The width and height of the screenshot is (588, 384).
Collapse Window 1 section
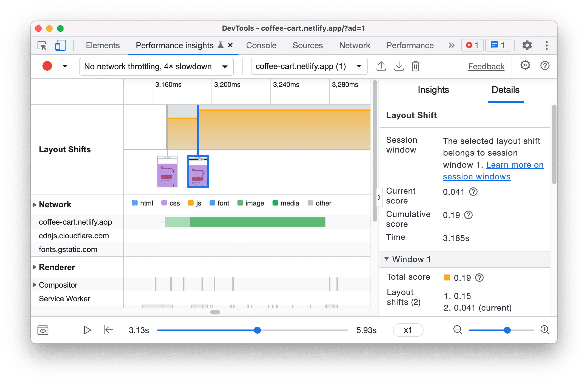[x=389, y=259]
